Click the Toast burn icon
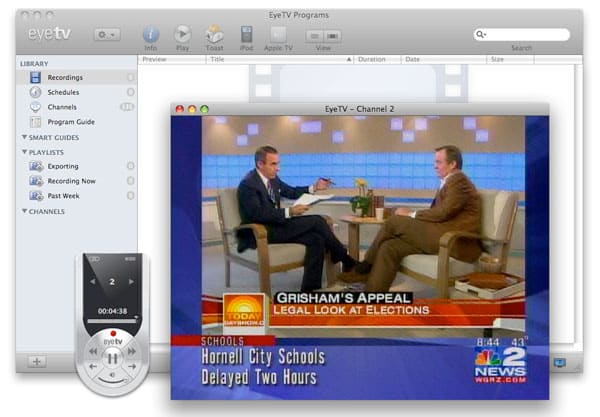The width and height of the screenshot is (600, 417). point(214,34)
